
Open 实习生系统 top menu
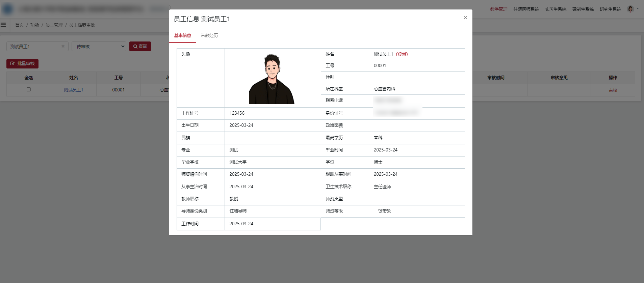[556, 9]
